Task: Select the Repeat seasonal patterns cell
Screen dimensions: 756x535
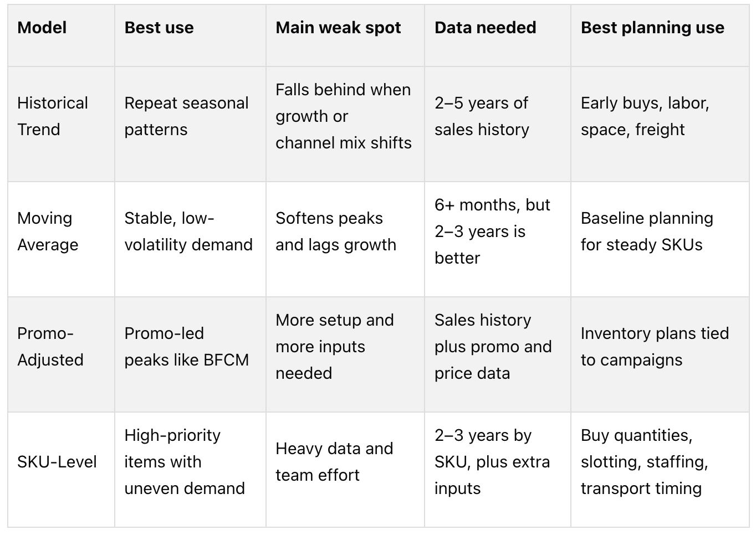Action: click(x=190, y=124)
